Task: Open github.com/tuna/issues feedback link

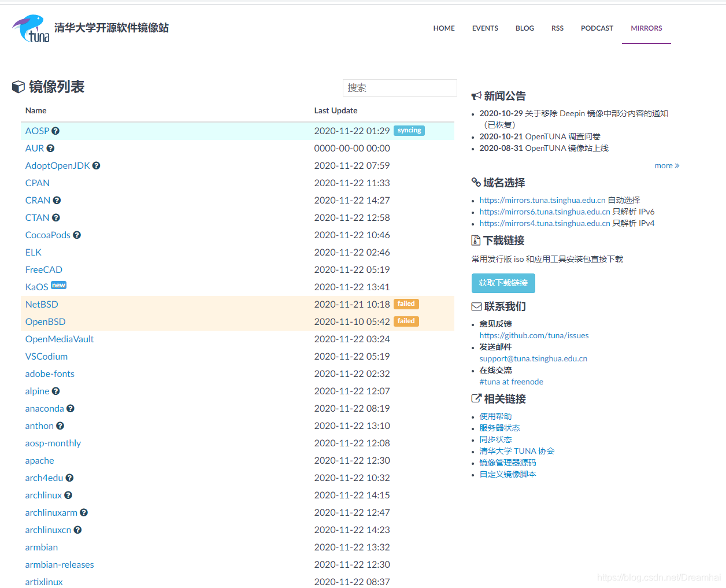Action: pyautogui.click(x=534, y=336)
